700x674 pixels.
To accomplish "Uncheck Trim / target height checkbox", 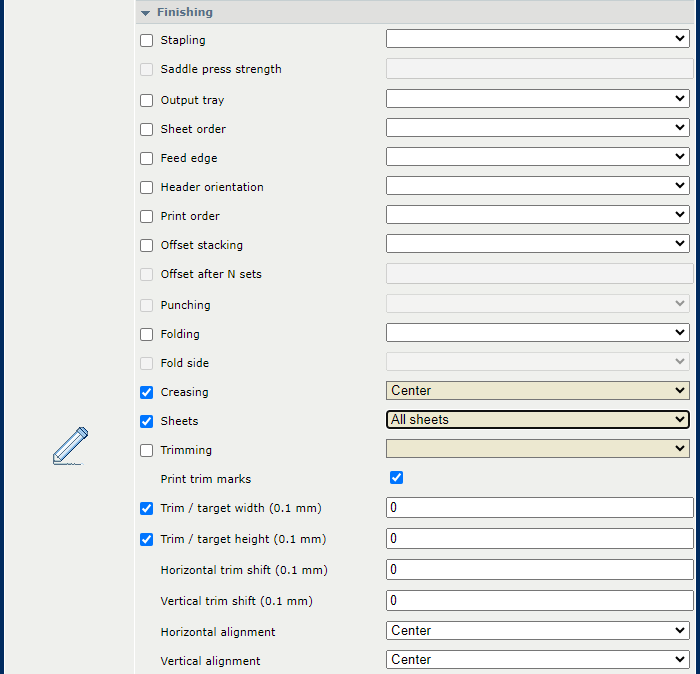I will [146, 540].
